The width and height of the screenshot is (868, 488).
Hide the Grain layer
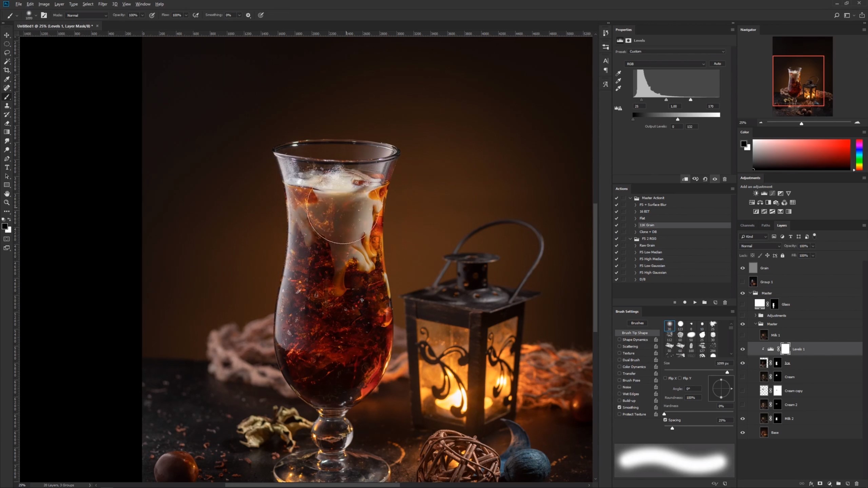click(x=742, y=268)
